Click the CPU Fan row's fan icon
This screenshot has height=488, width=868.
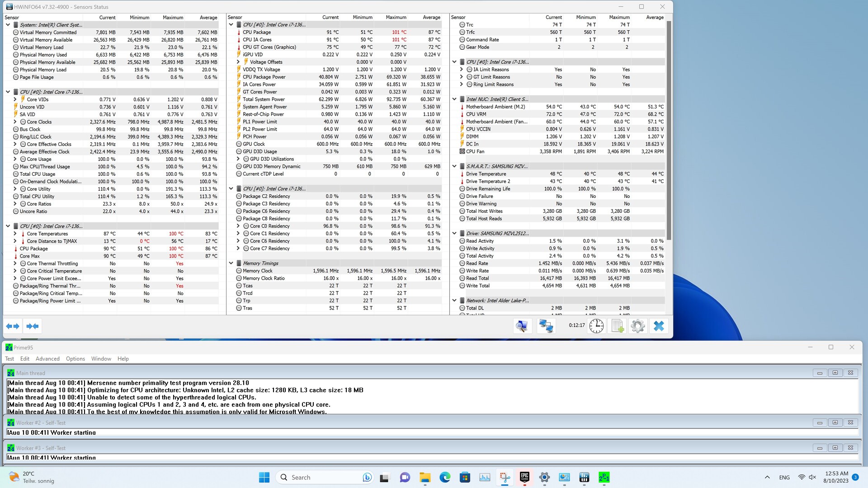pos(462,151)
